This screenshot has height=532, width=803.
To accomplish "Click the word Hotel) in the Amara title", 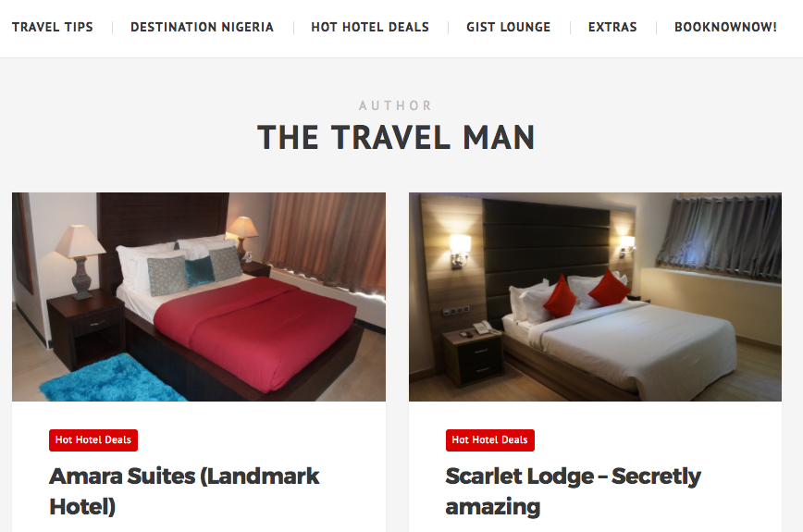I will coord(82,507).
